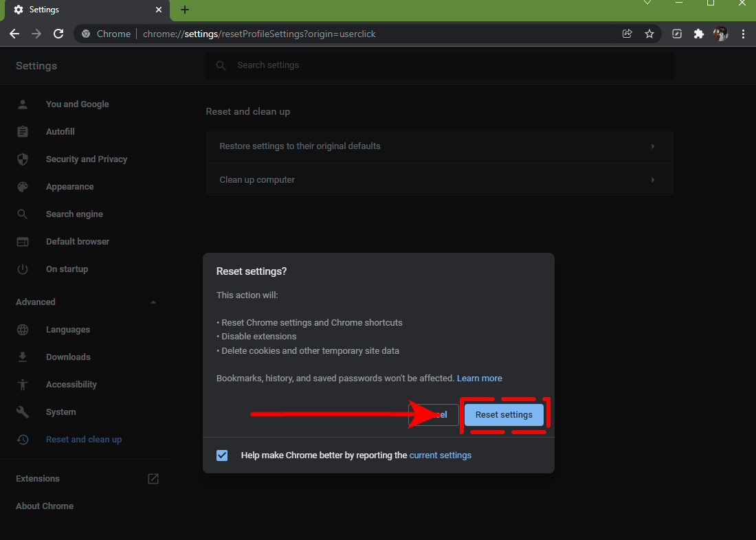Uncheck Help make Chrome better reporting option

222,455
